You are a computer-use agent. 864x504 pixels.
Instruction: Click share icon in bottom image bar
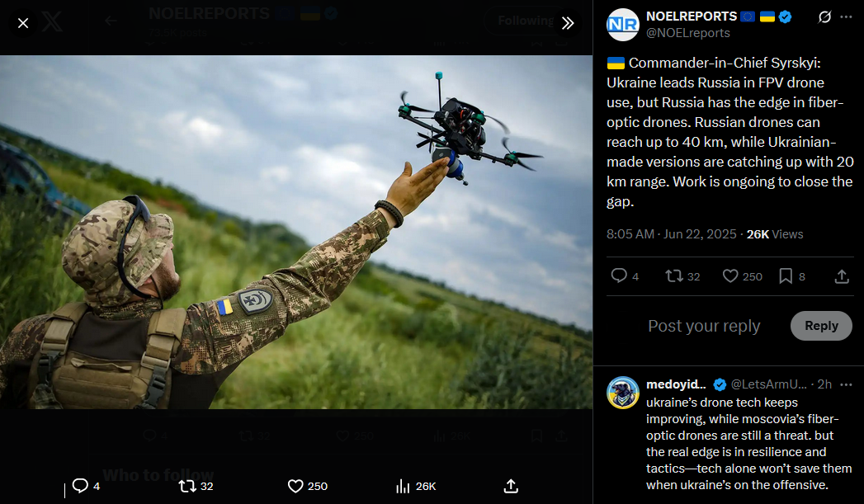point(511,486)
